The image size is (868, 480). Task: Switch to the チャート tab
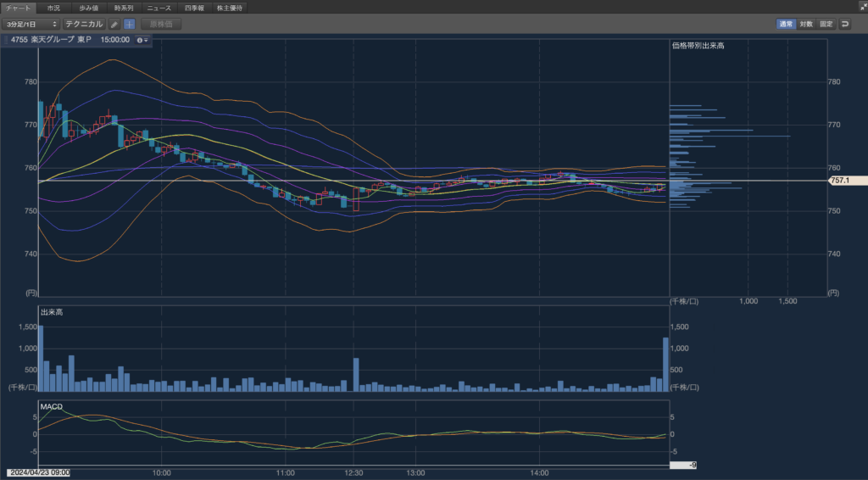click(19, 8)
